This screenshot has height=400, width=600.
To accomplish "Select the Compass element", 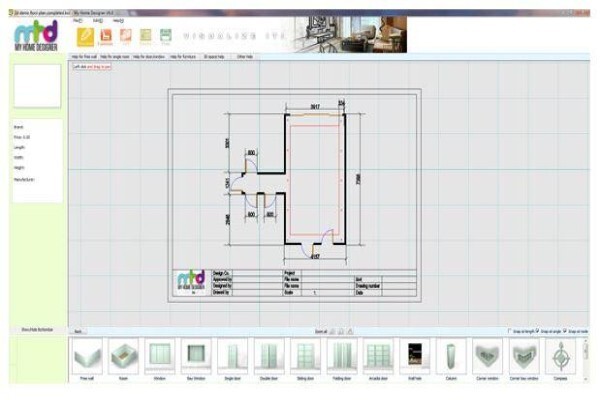I will [x=561, y=356].
